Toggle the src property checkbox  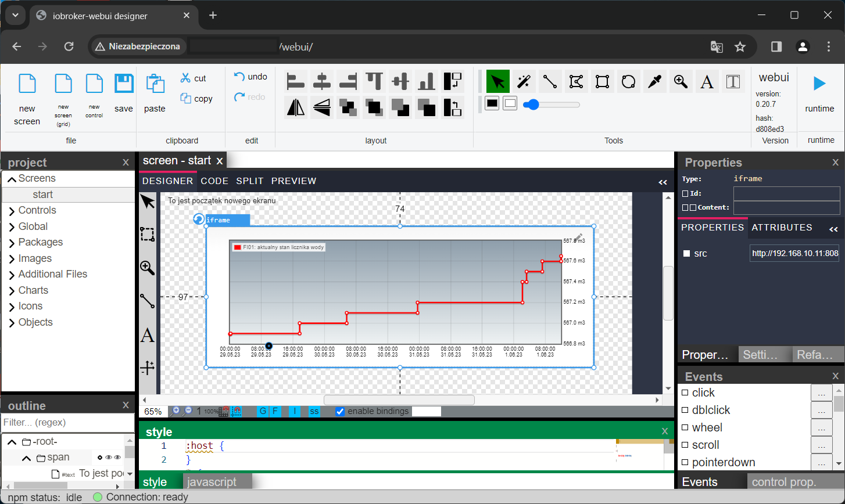tap(686, 254)
